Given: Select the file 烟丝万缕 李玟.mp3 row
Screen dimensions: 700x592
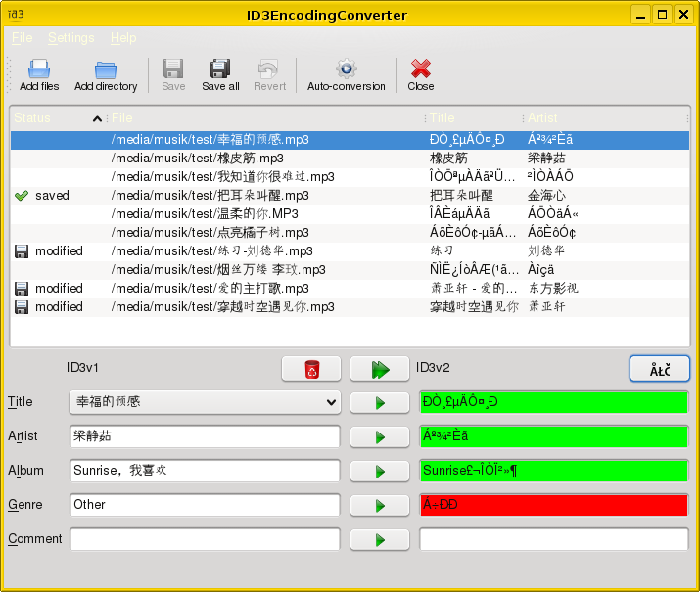Looking at the screenshot, I should click(x=350, y=270).
